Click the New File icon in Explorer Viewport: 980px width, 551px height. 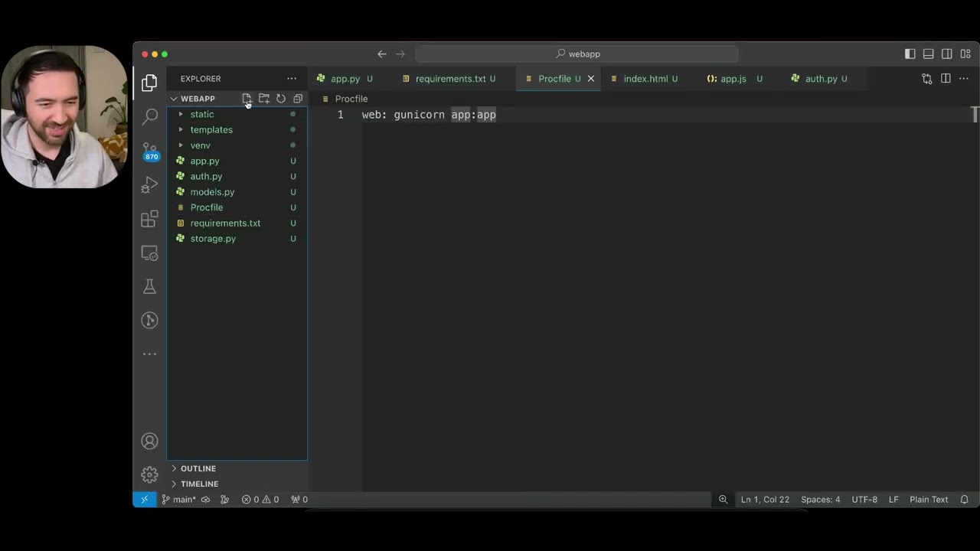click(x=247, y=99)
